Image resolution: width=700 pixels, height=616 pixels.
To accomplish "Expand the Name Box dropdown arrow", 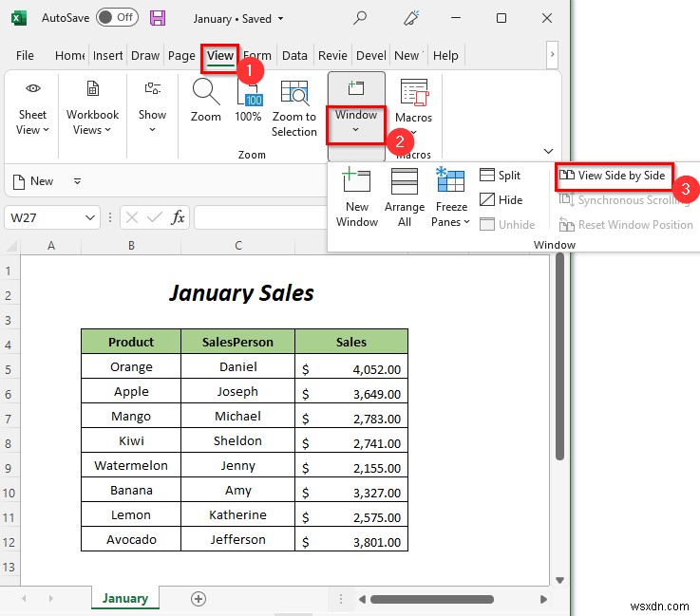I will coord(90,217).
